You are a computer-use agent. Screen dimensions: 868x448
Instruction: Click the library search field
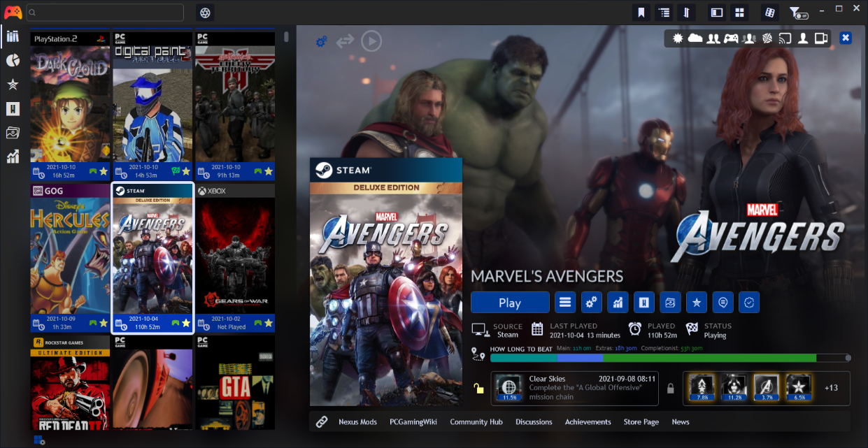click(x=105, y=13)
